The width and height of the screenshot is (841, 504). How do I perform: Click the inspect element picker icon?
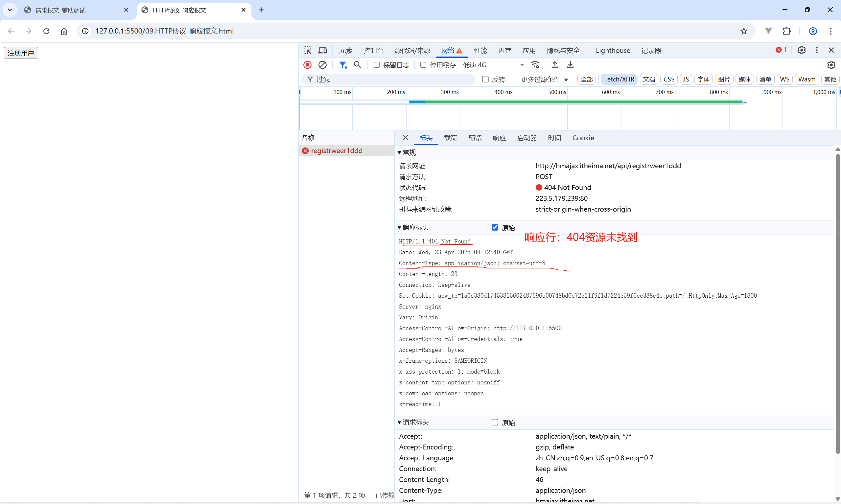coord(307,50)
